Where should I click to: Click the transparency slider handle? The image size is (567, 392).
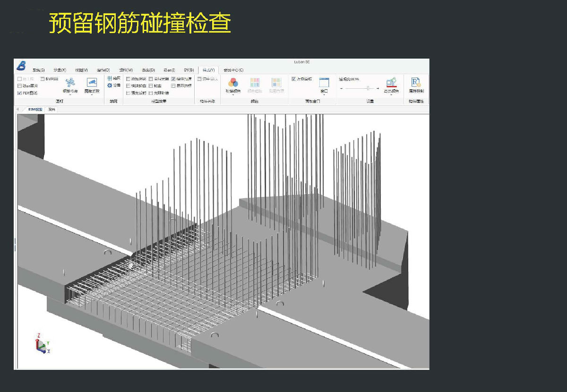click(x=368, y=88)
